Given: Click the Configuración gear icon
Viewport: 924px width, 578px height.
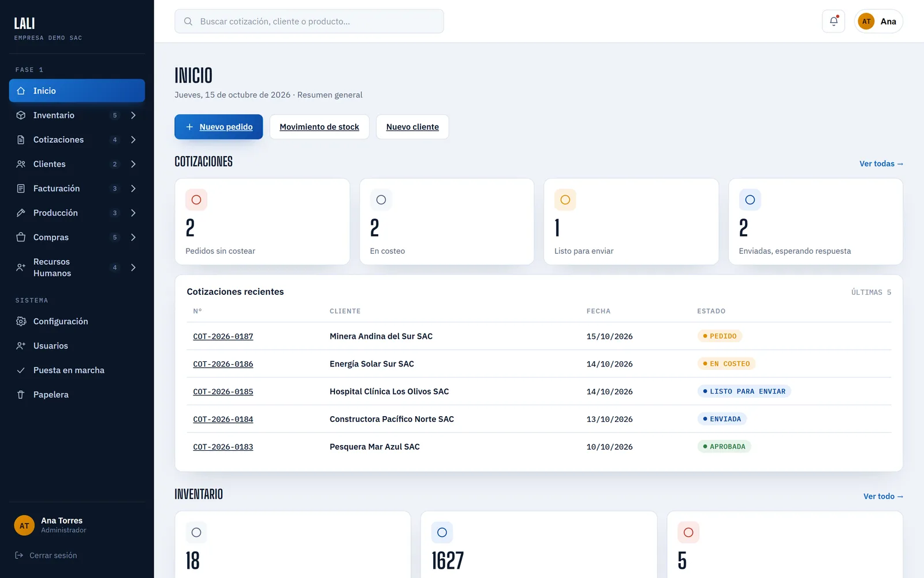Looking at the screenshot, I should (x=21, y=321).
